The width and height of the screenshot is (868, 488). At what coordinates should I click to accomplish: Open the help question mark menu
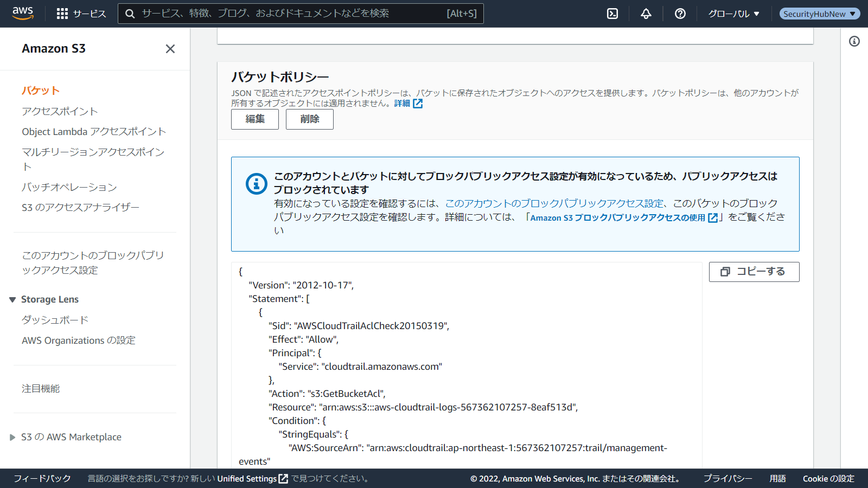click(680, 14)
